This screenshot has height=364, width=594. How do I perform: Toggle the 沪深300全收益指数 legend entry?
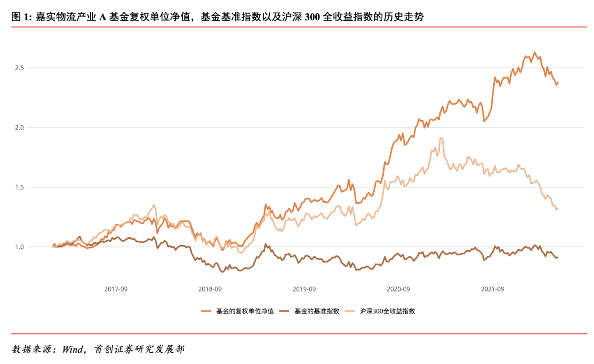[387, 311]
